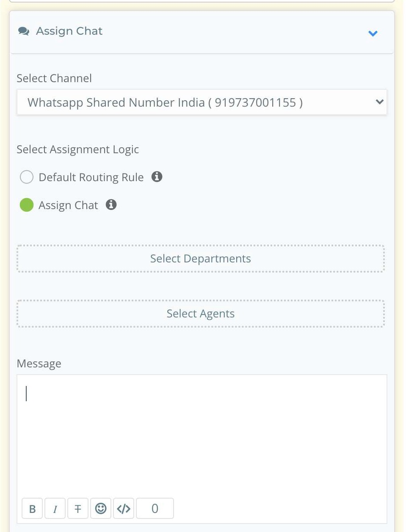Toggle strikethrough formatting button
The width and height of the screenshot is (406, 532).
coord(78,509)
